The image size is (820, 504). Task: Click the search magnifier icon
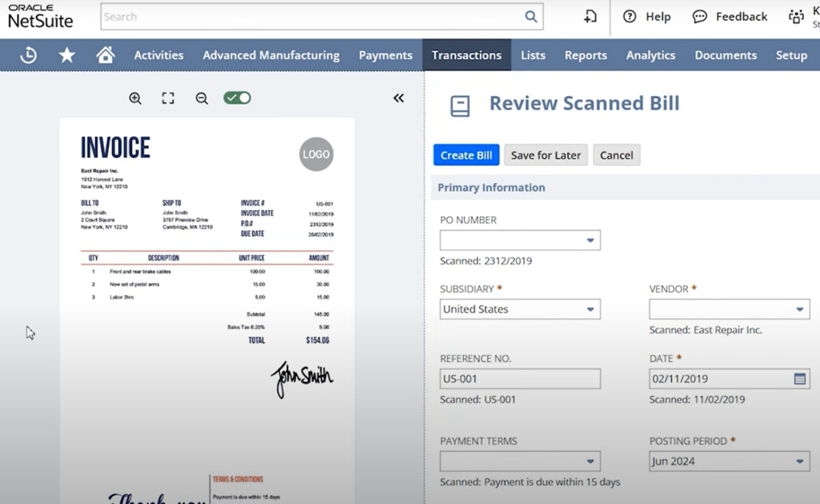click(x=531, y=17)
